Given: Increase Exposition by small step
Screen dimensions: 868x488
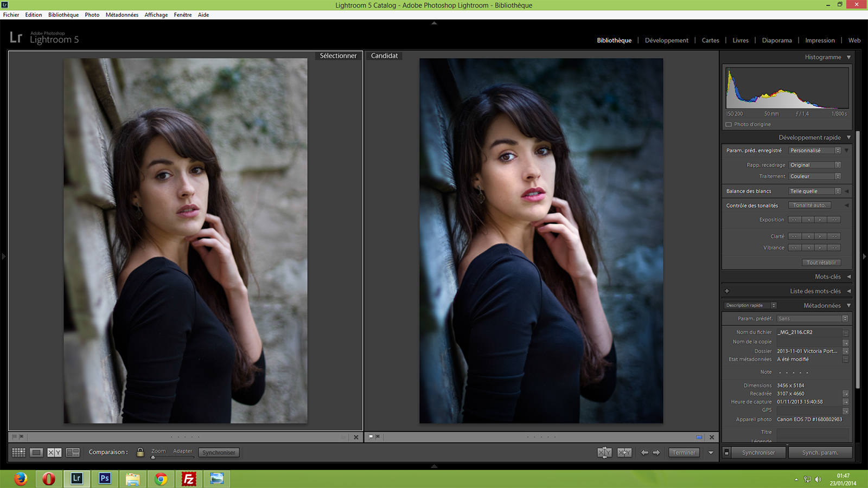Looking at the screenshot, I should click(x=821, y=220).
